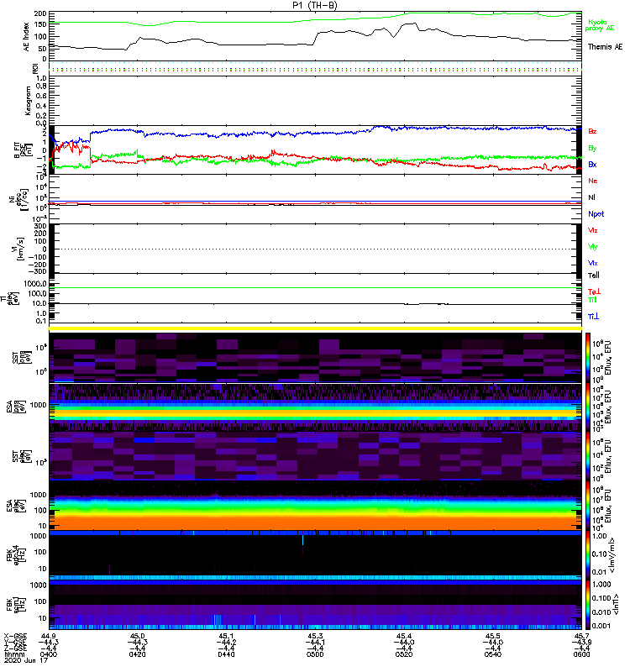The width and height of the screenshot is (630, 672).
Task: Click the 1000.0 tick on Ti axis
Action: click(x=35, y=284)
